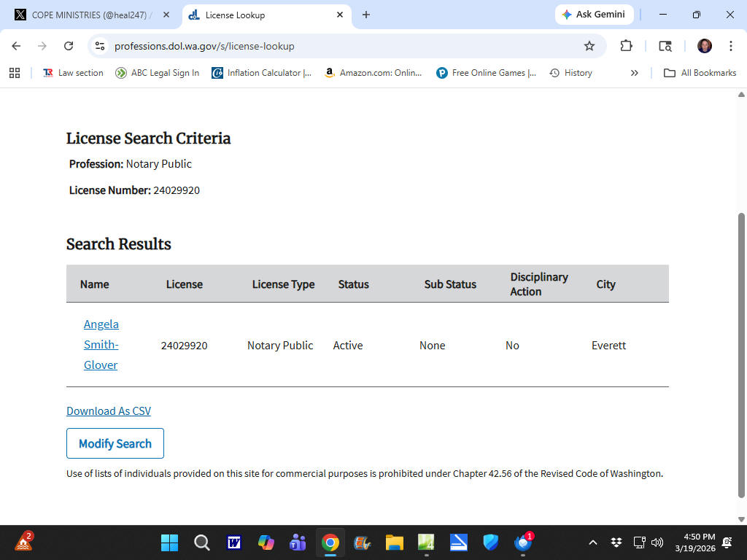This screenshot has height=560, width=747.
Task: Open the History bookmark
Action: point(570,73)
